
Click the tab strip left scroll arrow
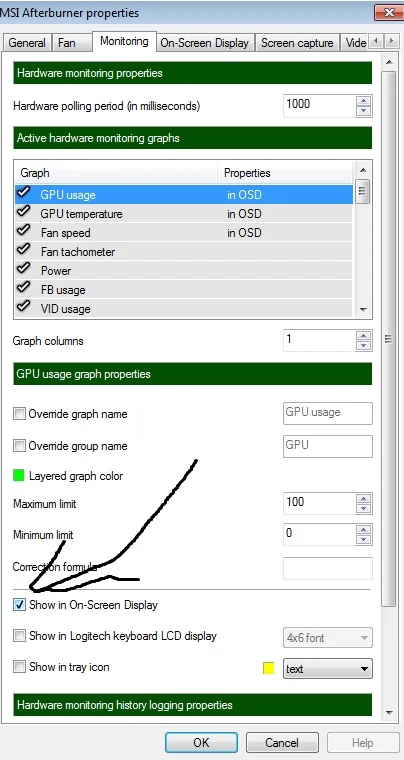coord(376,42)
